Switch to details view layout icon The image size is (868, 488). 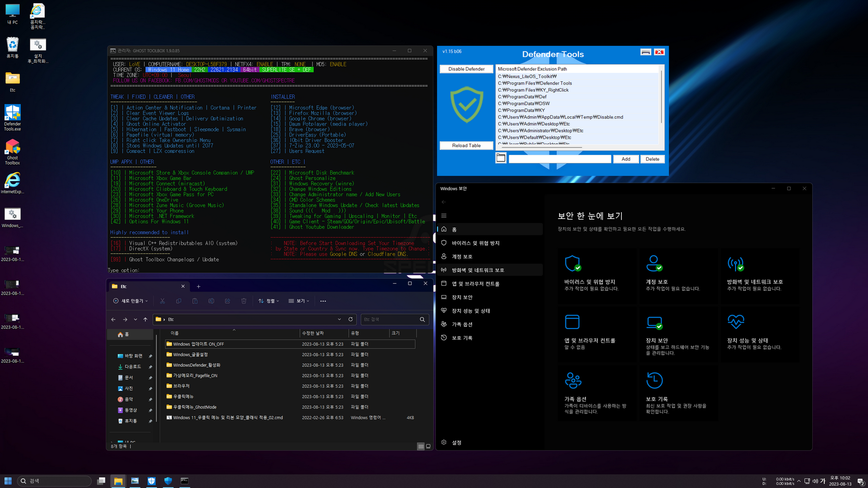pos(420,446)
